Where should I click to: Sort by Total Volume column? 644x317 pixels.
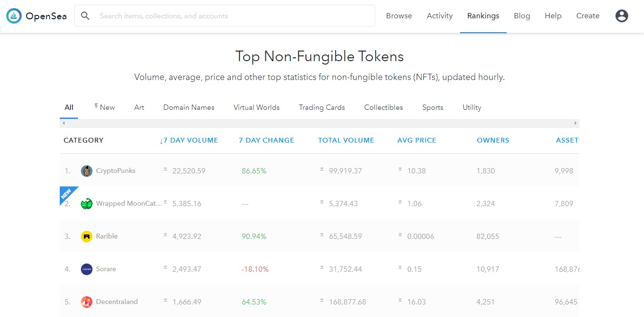tap(346, 140)
